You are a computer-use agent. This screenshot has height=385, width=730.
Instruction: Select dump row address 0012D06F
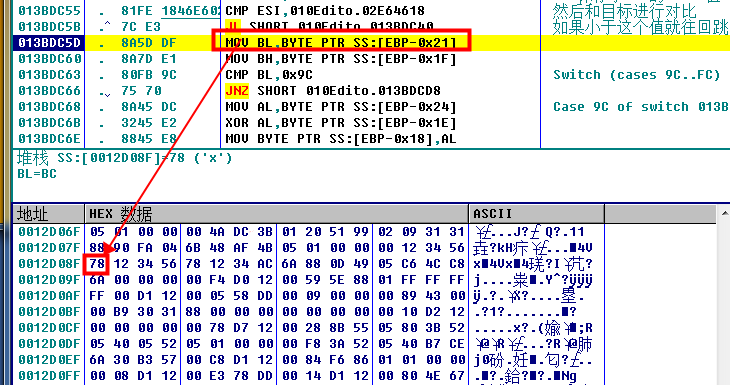(49, 232)
